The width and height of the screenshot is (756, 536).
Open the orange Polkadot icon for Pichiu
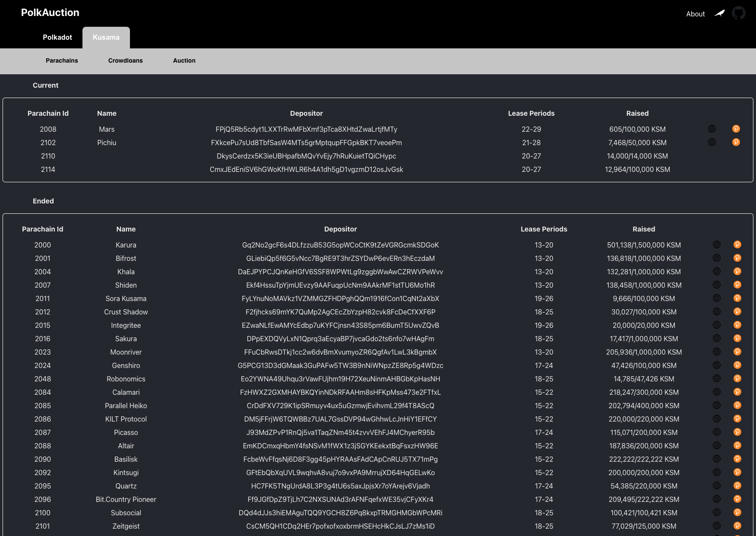[736, 142]
